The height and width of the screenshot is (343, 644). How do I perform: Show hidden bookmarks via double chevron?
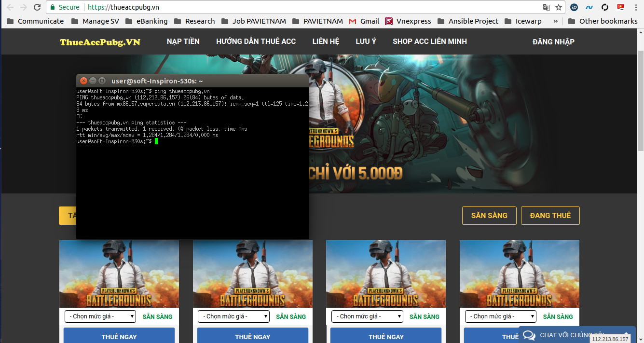coord(556,21)
